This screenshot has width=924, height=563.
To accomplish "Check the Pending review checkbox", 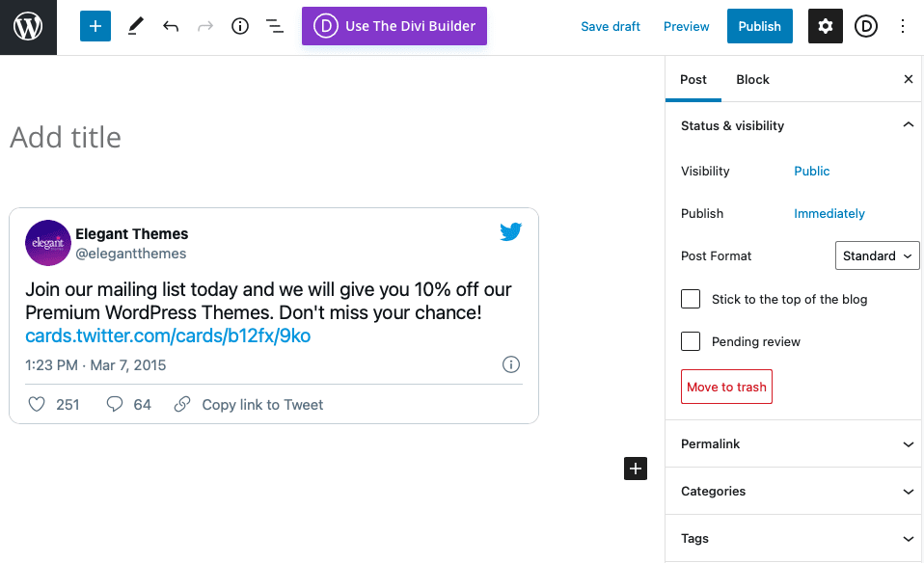I will click(691, 341).
